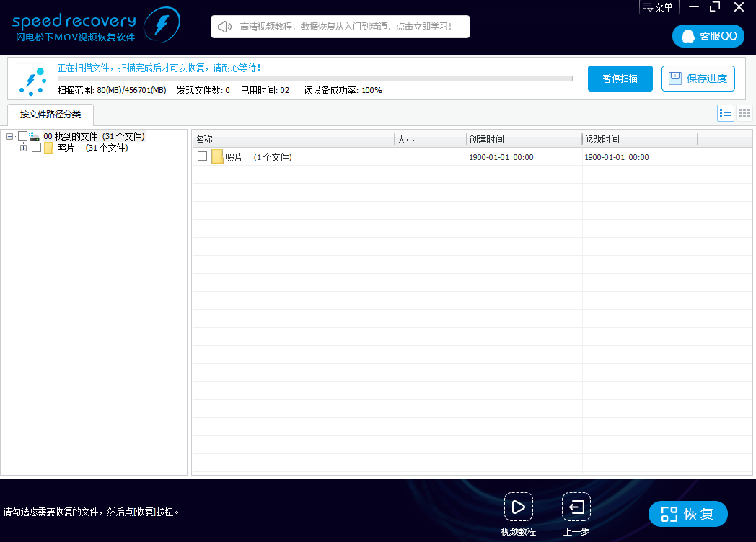Check the 找到的文件 root checkbox
The height and width of the screenshot is (542, 756).
tap(23, 136)
